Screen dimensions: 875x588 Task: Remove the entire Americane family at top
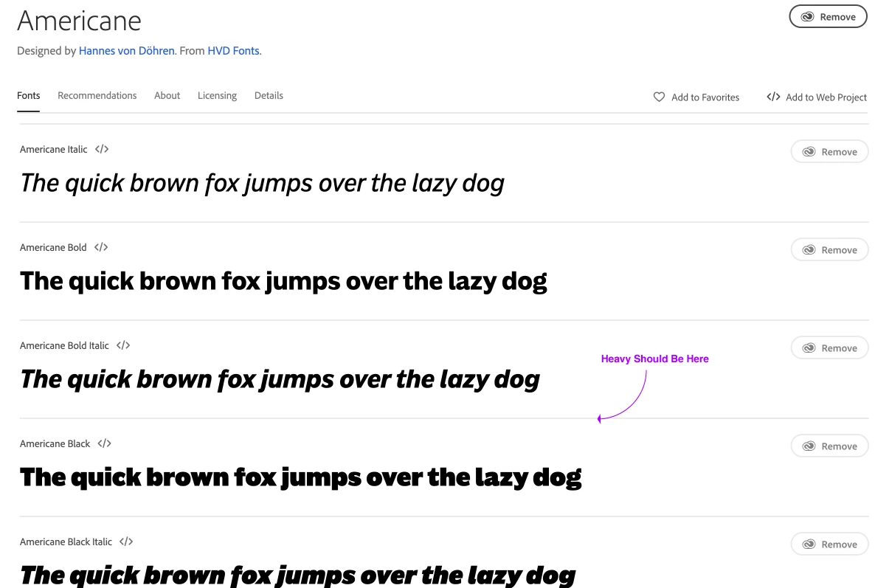coord(828,17)
